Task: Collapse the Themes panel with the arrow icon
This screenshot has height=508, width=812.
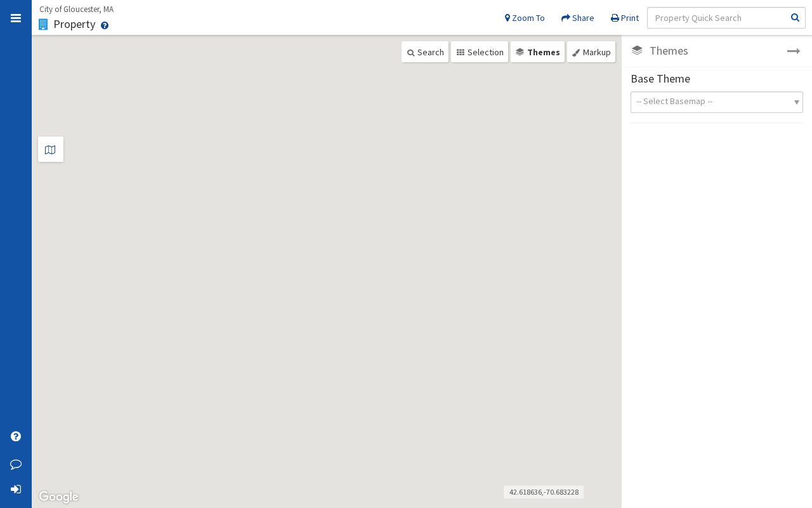Action: pos(794,51)
